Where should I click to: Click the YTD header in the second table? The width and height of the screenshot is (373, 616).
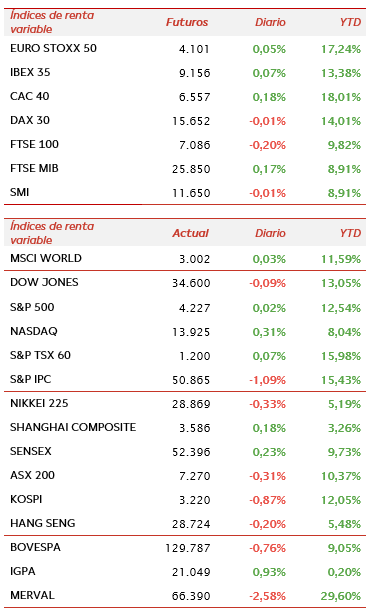click(350, 233)
